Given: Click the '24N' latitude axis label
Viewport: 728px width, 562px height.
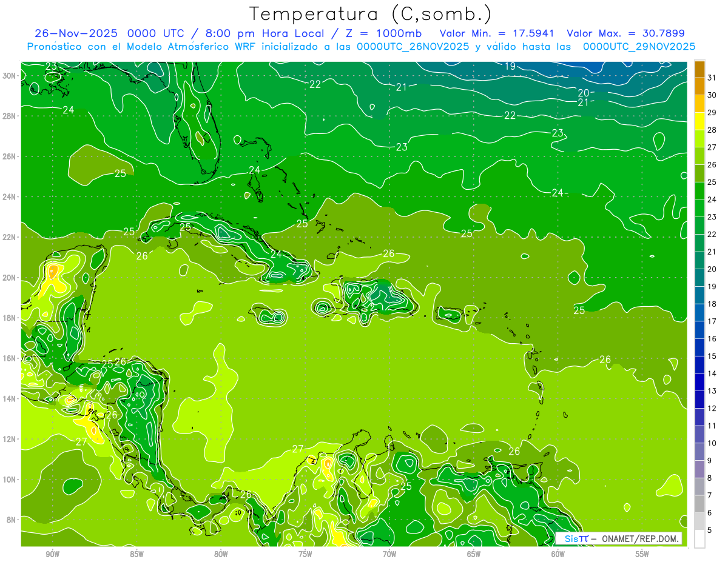Looking at the screenshot, I should pos(10,197).
